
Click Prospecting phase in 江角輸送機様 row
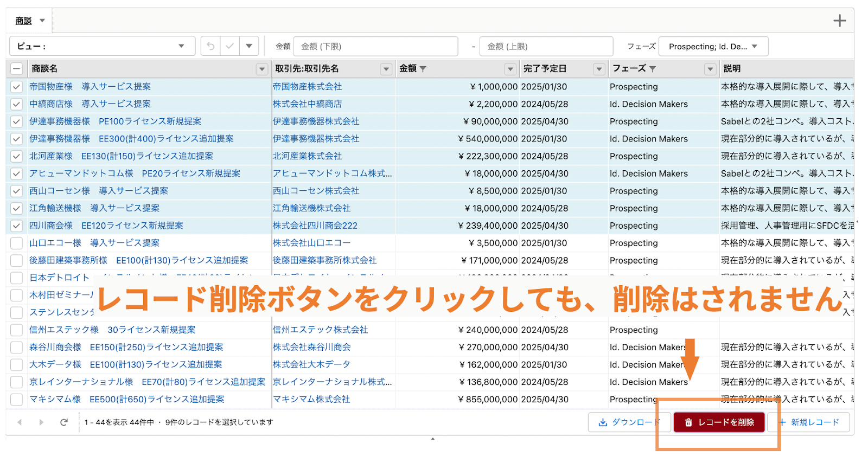pos(634,208)
